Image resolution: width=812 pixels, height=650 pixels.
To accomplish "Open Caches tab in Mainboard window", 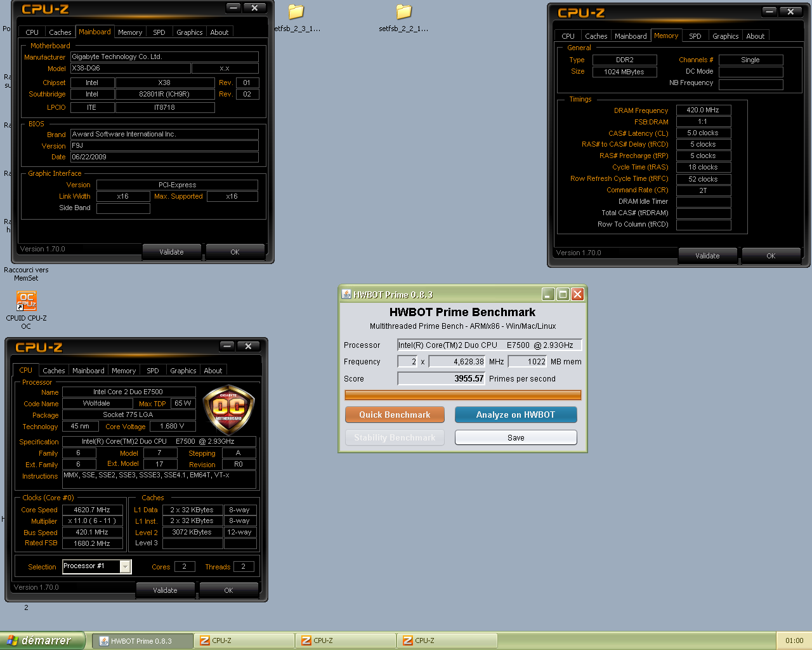I will tap(60, 32).
